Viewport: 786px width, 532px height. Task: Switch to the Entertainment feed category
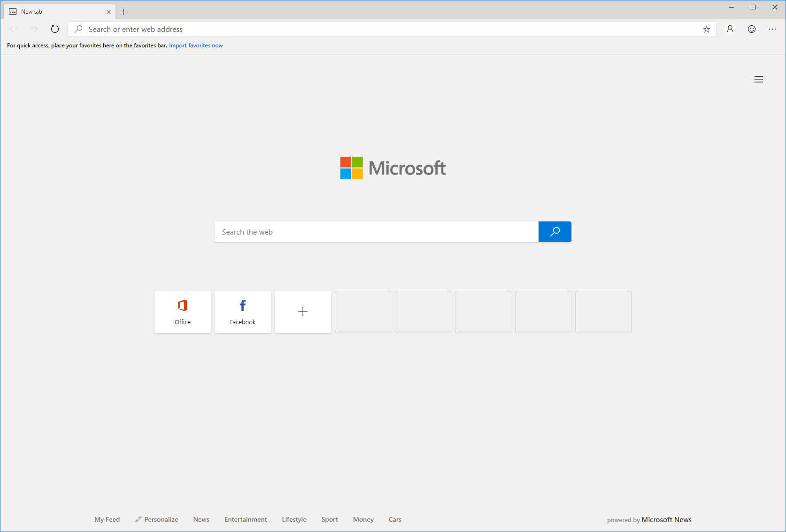[246, 519]
